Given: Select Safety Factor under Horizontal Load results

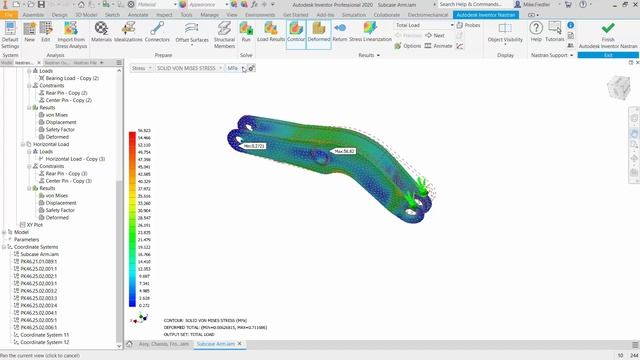Looking at the screenshot, I should coord(60,210).
